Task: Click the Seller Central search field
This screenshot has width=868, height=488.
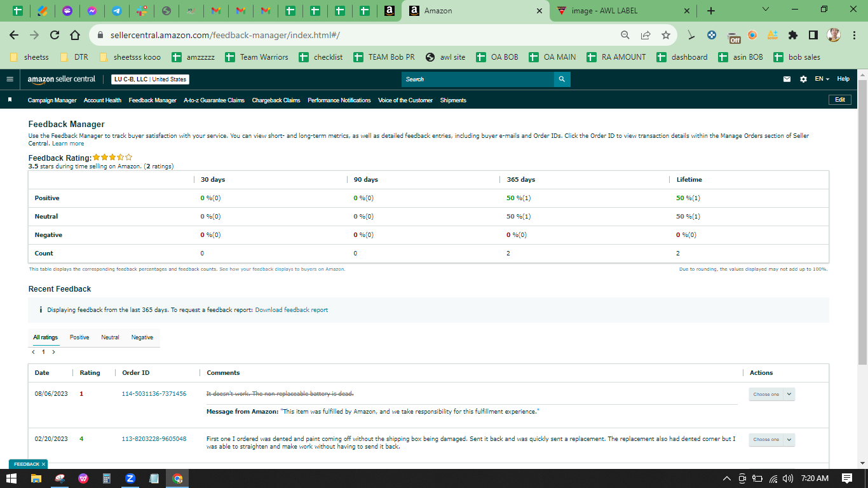Action: coord(478,79)
